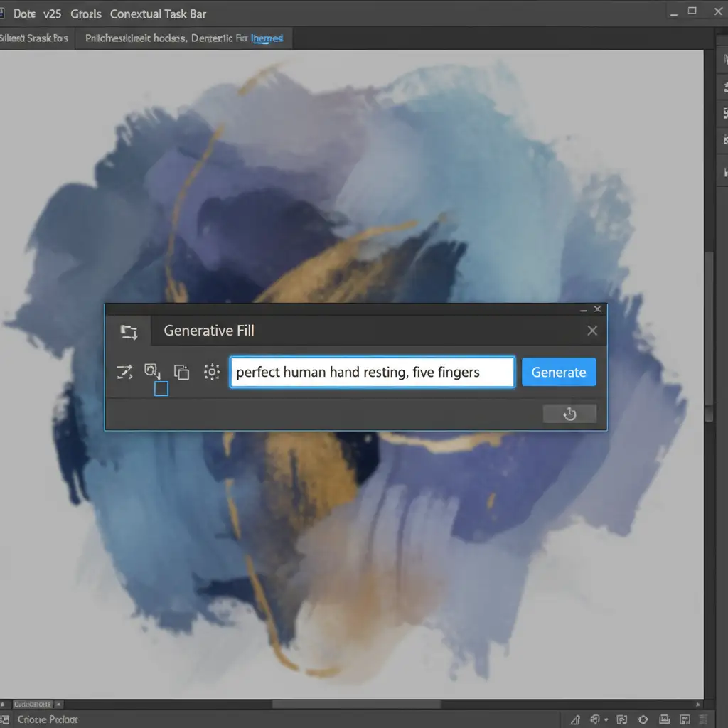Click the select subject icon in Generative Fill bar

click(x=153, y=371)
